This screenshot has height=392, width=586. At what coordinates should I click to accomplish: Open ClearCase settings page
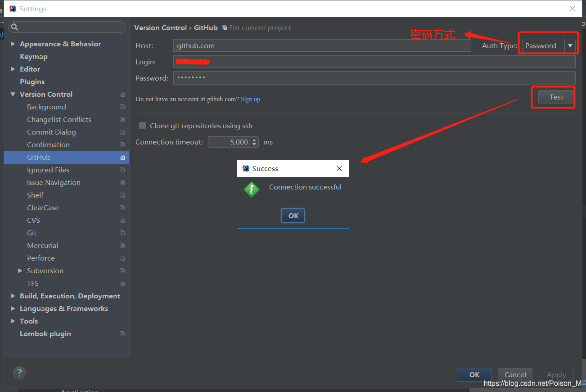[43, 208]
